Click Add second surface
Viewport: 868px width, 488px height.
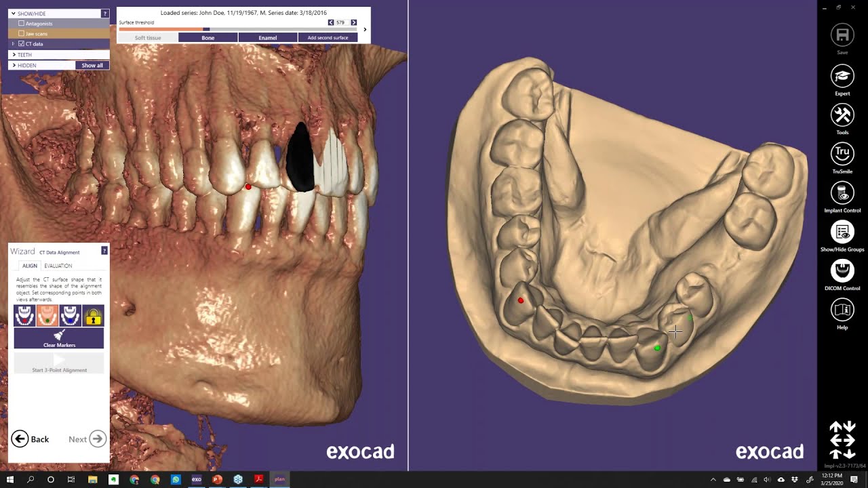coord(328,38)
